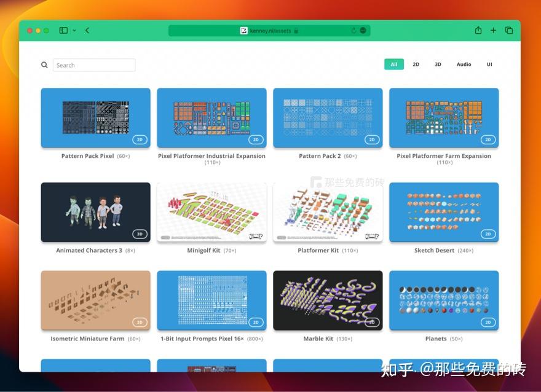The image size is (541, 392).
Task: Select the UI filter tab
Action: click(x=489, y=64)
